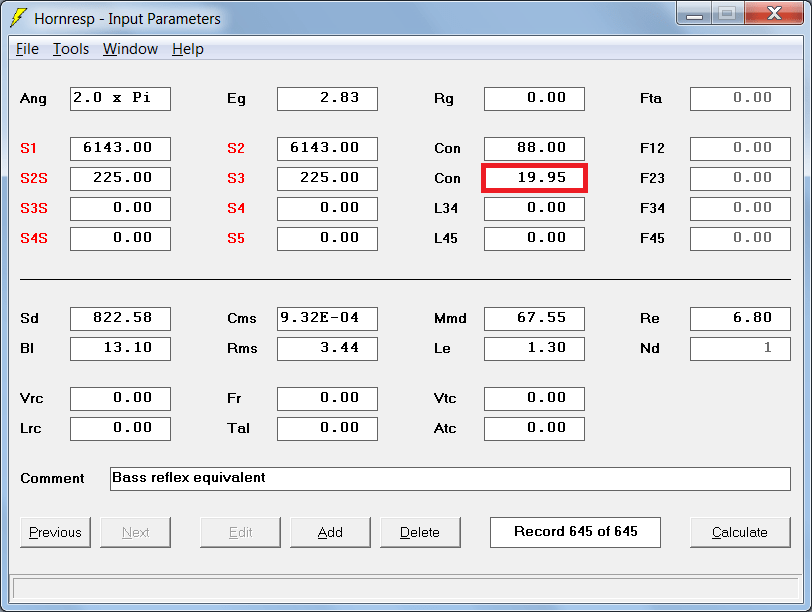Close the Hornresp window
Viewport: 812px width, 612px height.
coord(774,13)
